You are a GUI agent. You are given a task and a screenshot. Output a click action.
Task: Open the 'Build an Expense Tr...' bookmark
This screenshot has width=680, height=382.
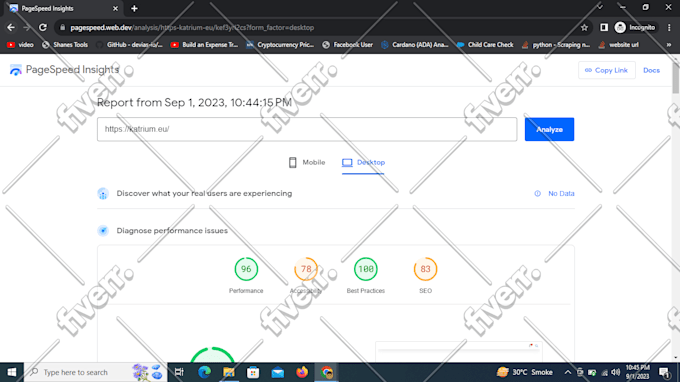click(x=204, y=45)
